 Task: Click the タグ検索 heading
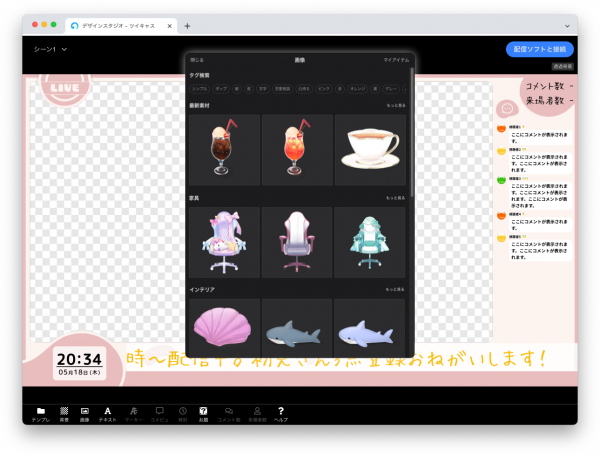coord(199,75)
